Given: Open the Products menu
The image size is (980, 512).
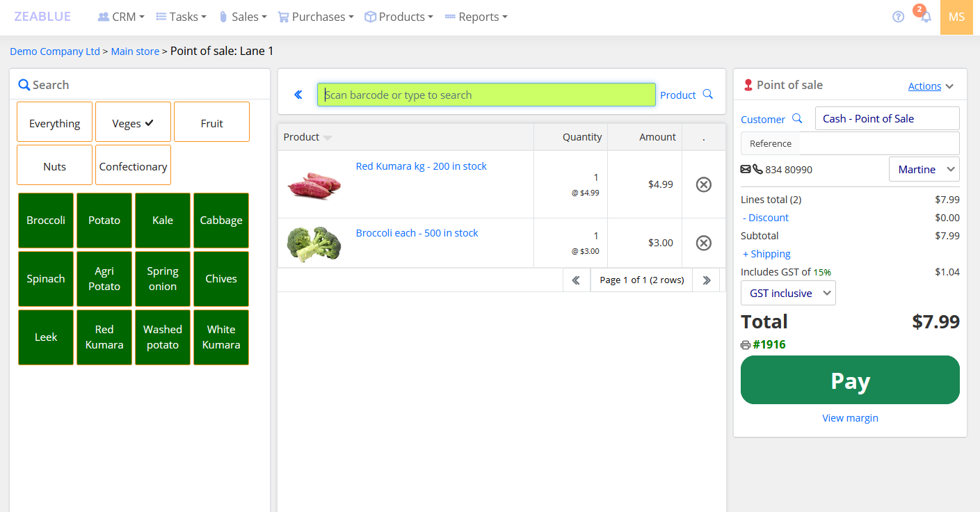Looking at the screenshot, I should 399,17.
